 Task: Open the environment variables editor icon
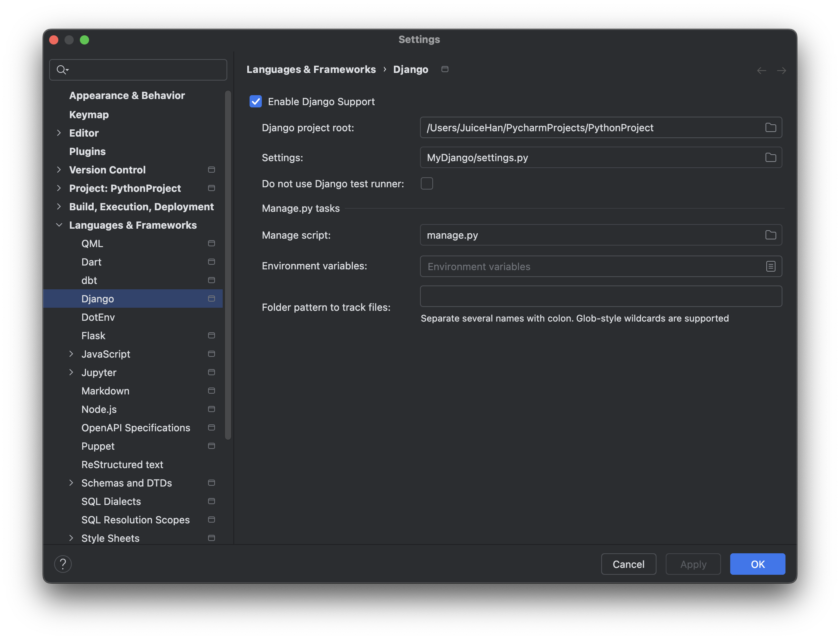point(771,266)
